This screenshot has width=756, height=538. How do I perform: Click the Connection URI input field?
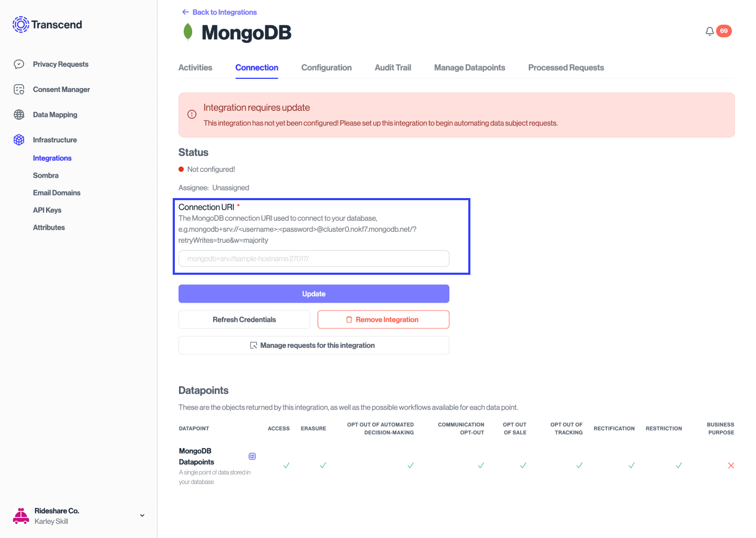313,258
